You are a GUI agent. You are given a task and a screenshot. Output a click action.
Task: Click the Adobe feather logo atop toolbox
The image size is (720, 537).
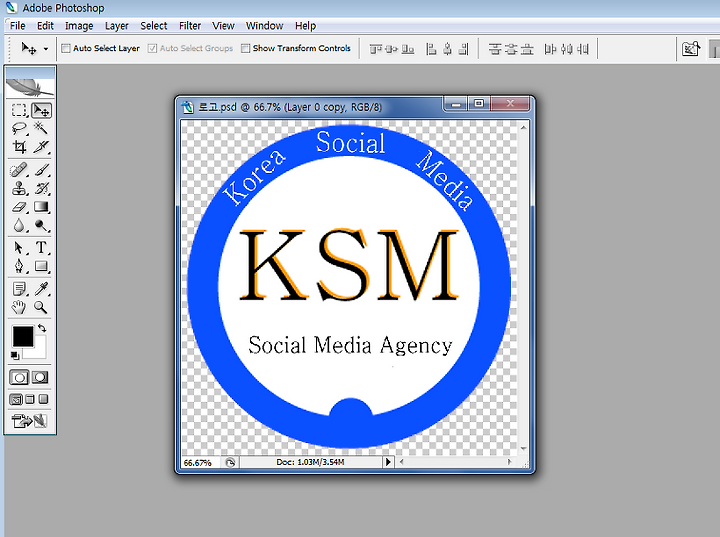(30, 87)
